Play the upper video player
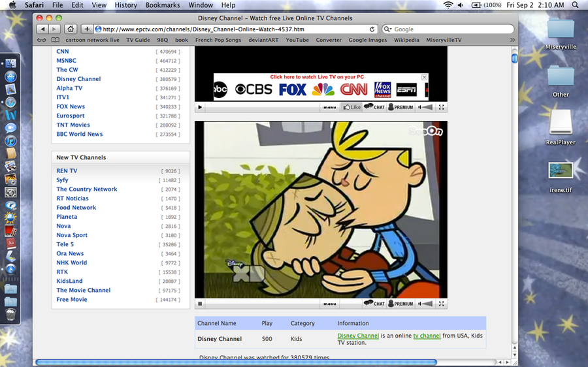Screen dimensions: 588x367 click(200, 107)
